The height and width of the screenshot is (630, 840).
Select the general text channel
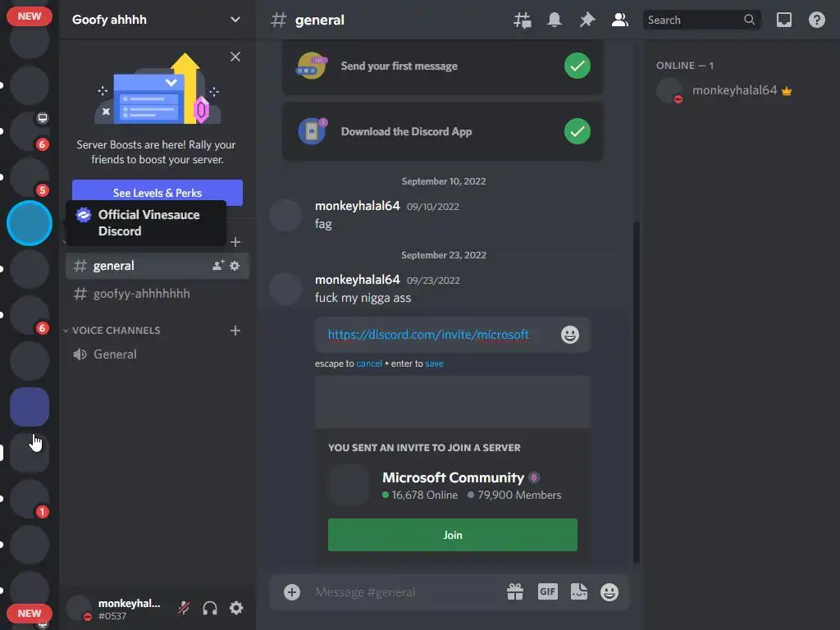pos(157,266)
